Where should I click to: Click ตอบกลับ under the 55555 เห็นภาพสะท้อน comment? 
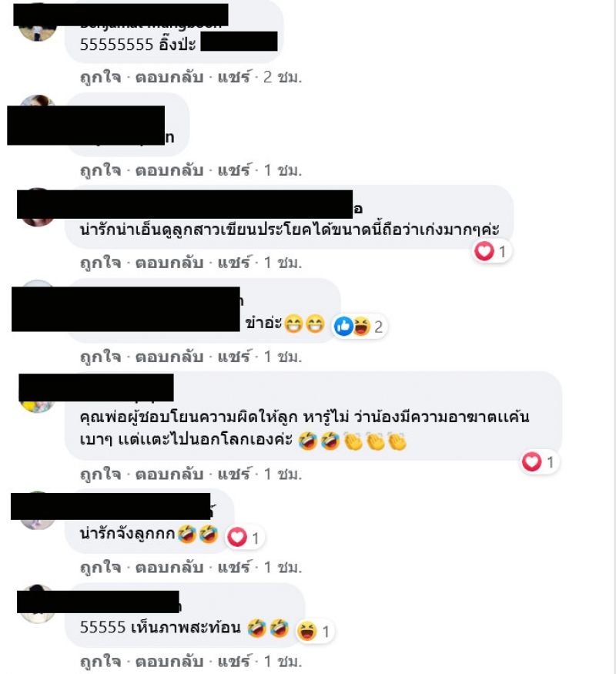169,661
